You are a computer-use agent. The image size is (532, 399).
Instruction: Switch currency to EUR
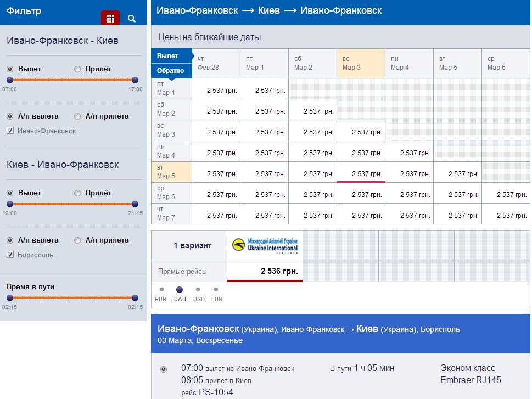click(x=216, y=289)
